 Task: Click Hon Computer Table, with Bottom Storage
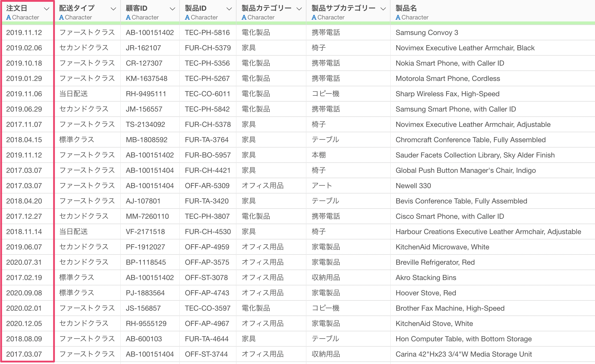(464, 339)
